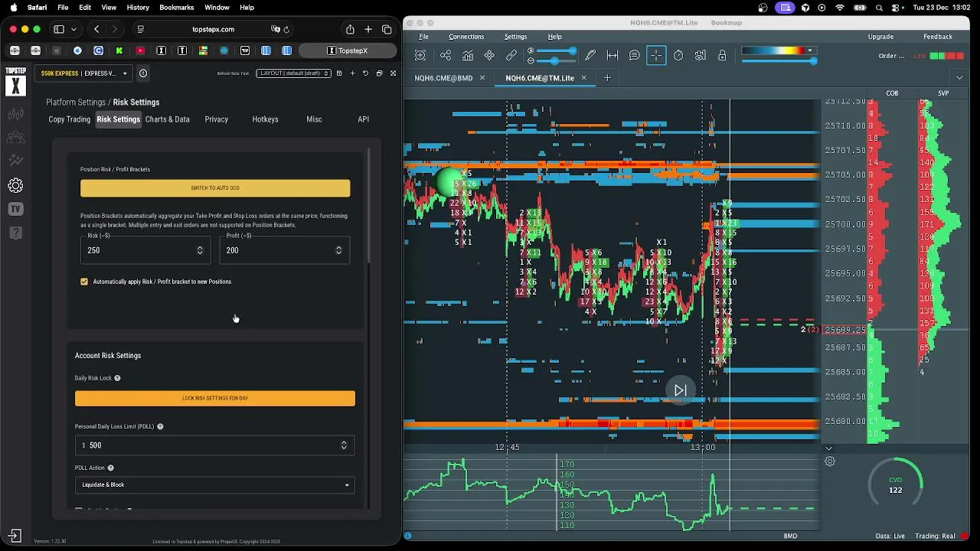The height and width of the screenshot is (551, 980).
Task: Open the API settings tab
Action: [x=363, y=119]
